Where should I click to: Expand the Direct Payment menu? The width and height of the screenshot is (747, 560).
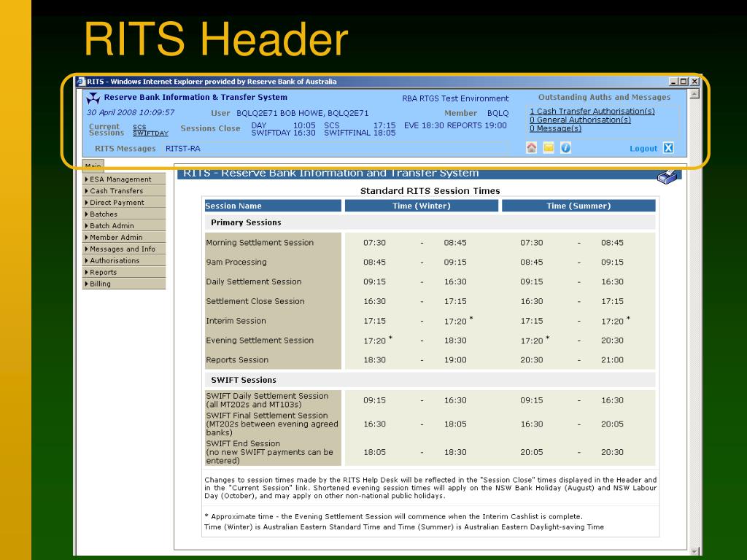(124, 203)
